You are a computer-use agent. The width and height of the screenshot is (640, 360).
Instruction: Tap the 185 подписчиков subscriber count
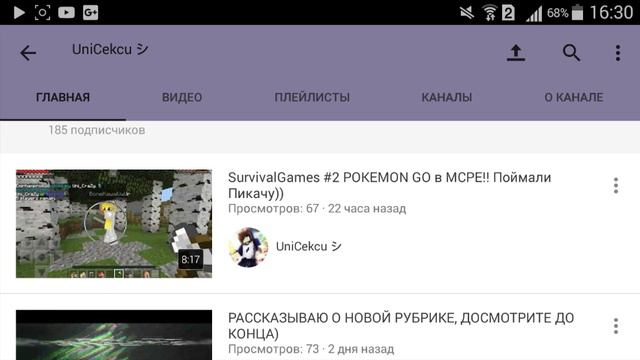coord(97,130)
